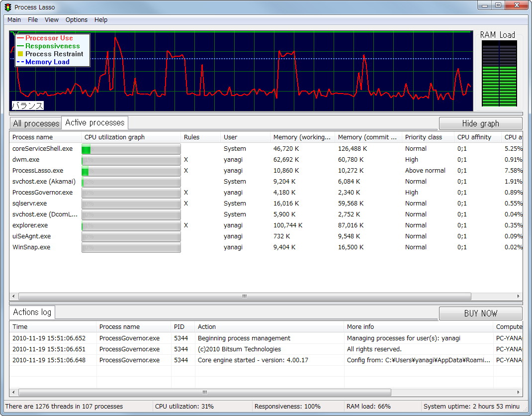Click the Process Lasso traffic light icon
The height and width of the screenshot is (416, 532).
point(8,7)
